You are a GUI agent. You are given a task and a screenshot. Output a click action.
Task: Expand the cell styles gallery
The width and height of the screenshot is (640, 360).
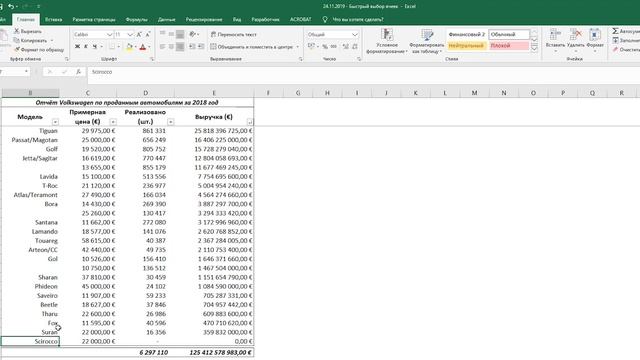[x=534, y=48]
